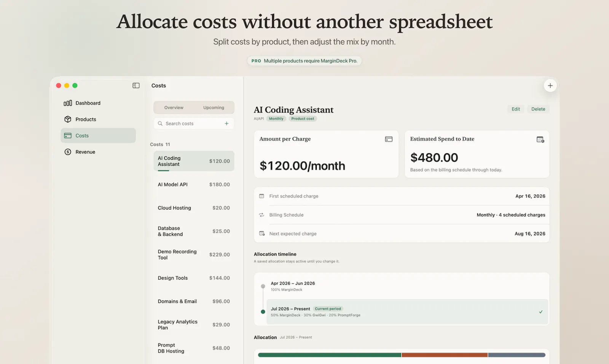This screenshot has height=364, width=609.
Task: Click the plus icon in search field
Action: (226, 123)
